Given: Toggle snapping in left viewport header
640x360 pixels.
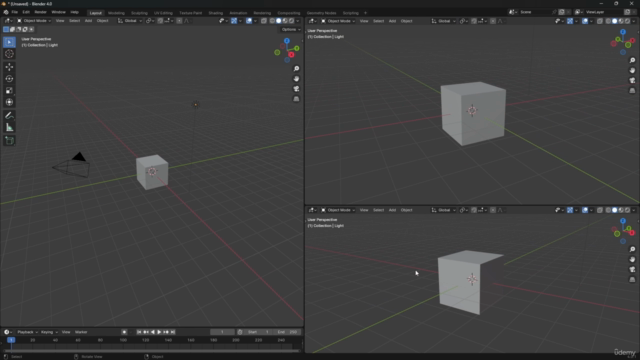Looking at the screenshot, I should click(x=160, y=21).
